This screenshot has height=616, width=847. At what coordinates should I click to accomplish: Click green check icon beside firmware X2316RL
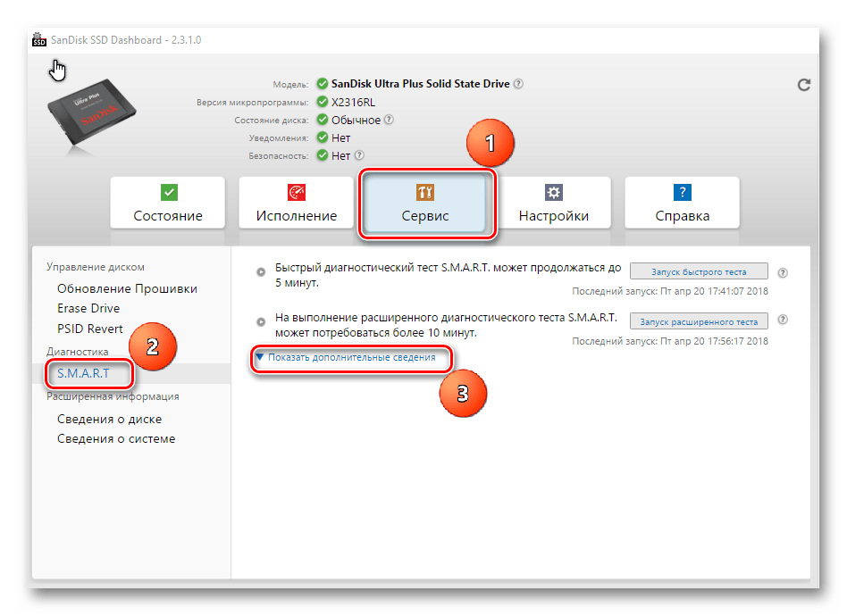323,102
